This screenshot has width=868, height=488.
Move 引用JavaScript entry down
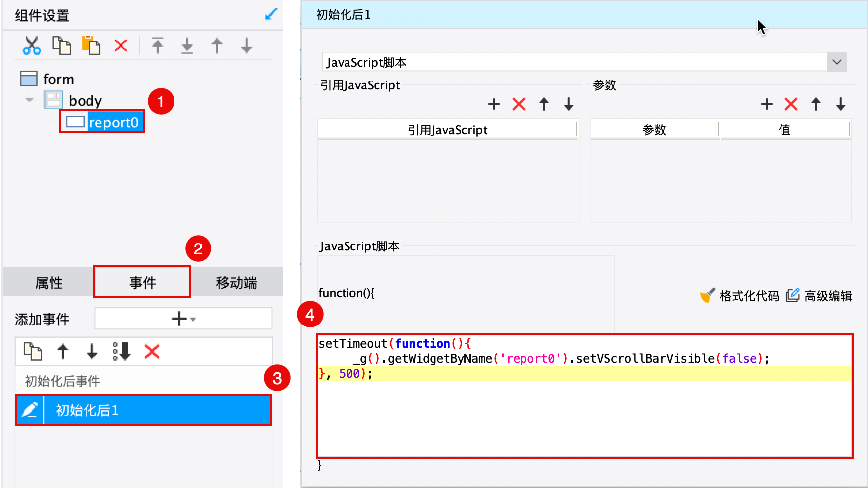click(568, 104)
